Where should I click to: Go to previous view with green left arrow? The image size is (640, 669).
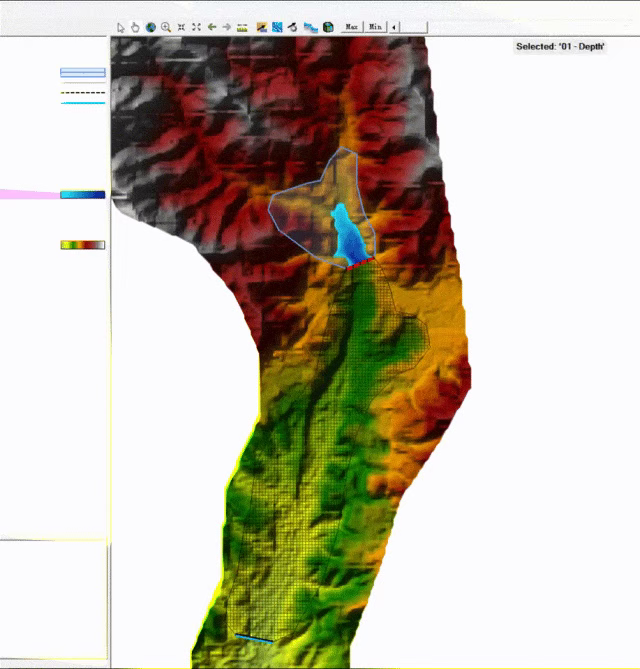click(211, 27)
